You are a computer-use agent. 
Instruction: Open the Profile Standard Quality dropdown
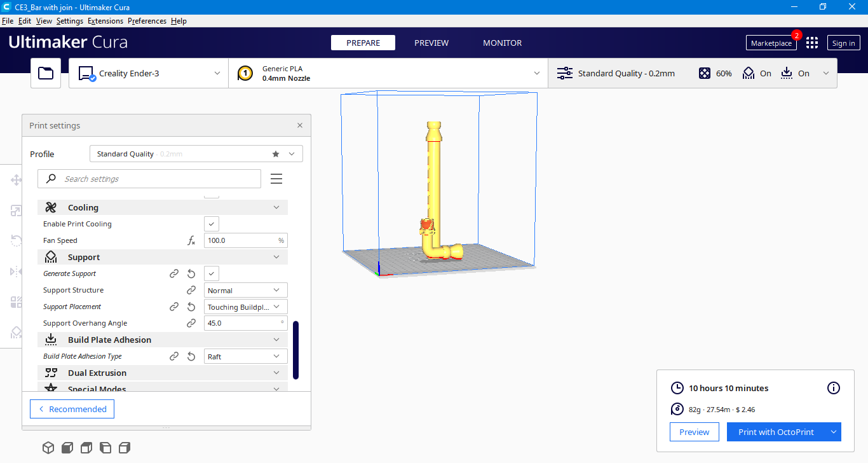[x=196, y=154]
